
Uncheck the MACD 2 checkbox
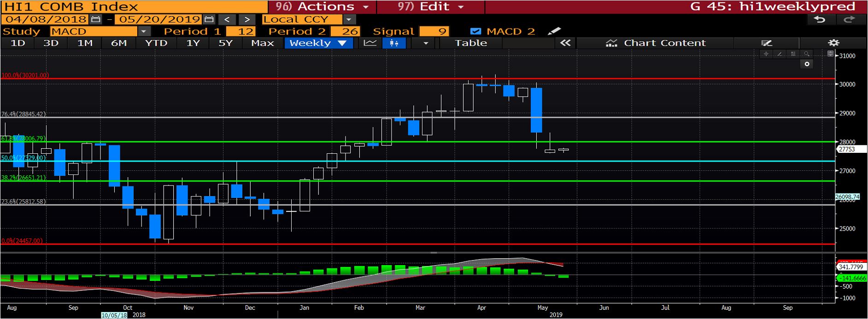tap(476, 31)
